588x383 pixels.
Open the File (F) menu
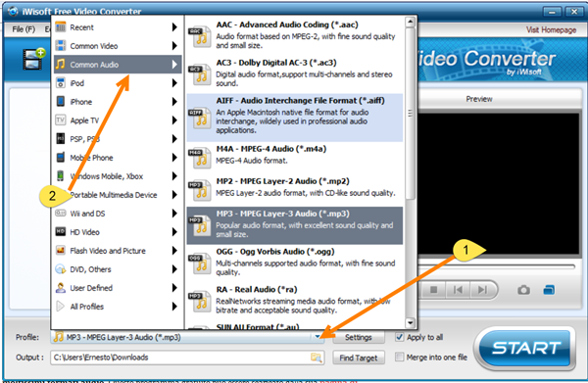(x=24, y=29)
